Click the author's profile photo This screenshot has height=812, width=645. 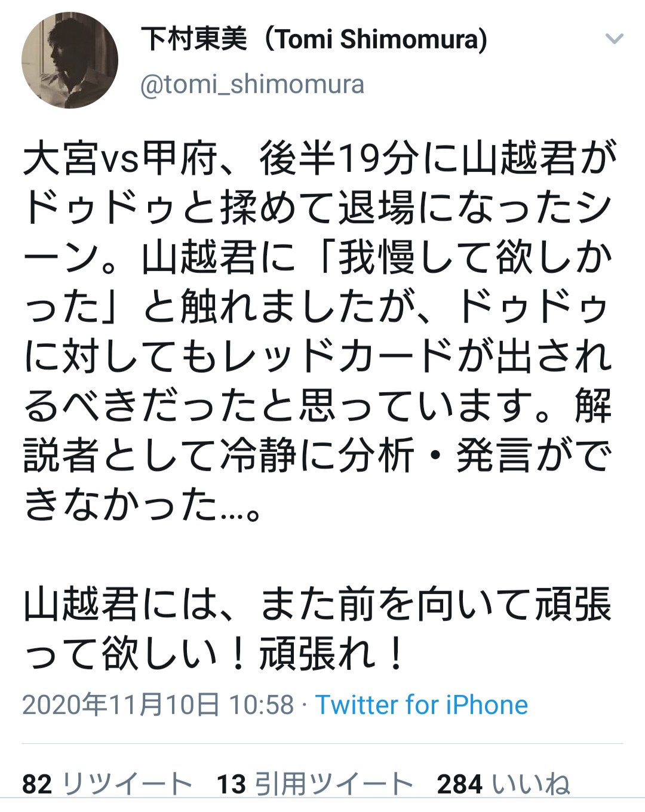70,60
